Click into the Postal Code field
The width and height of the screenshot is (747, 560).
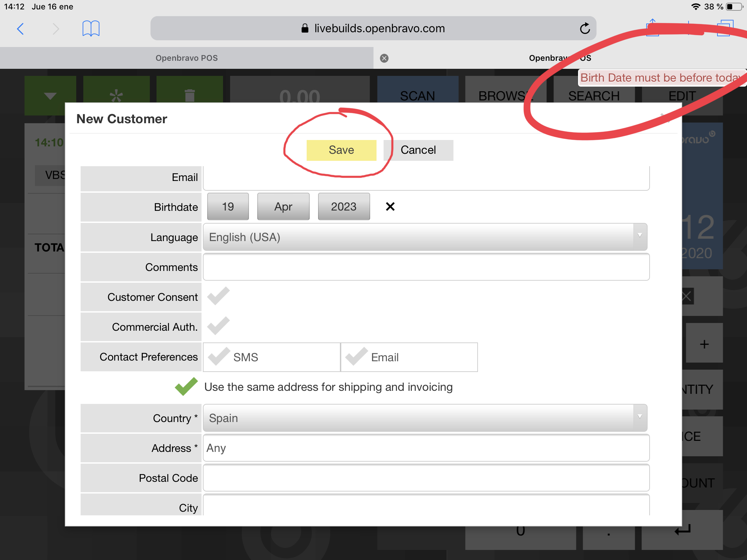click(426, 478)
